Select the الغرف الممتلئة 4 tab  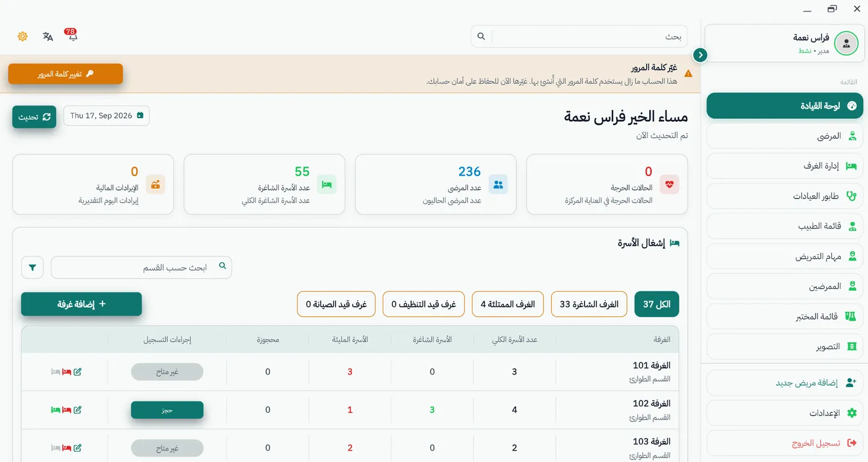pos(508,304)
